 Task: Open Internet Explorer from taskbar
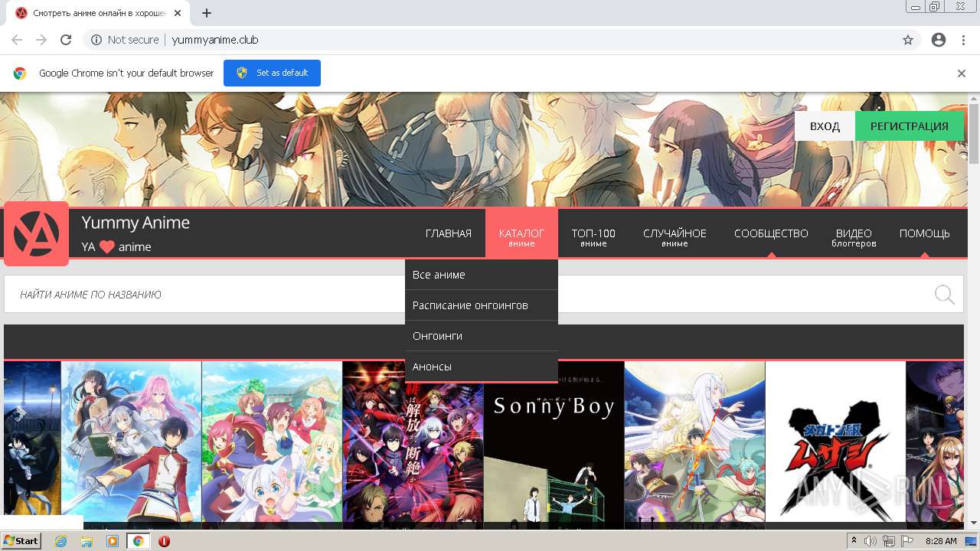click(x=60, y=541)
